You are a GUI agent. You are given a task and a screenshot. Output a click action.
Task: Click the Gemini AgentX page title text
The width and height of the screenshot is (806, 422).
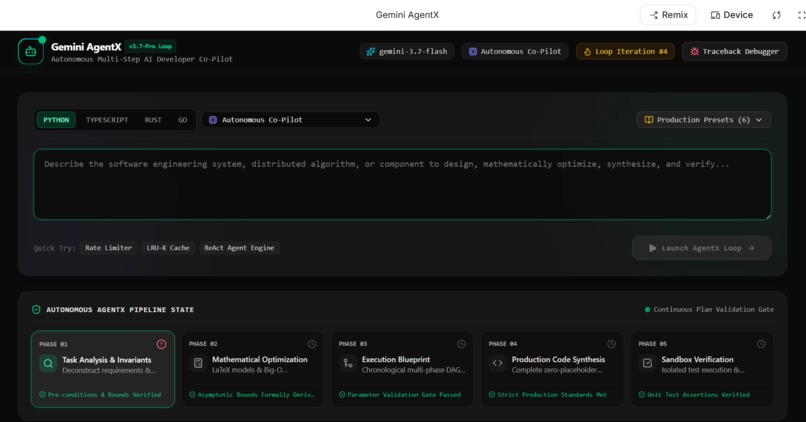coord(407,15)
